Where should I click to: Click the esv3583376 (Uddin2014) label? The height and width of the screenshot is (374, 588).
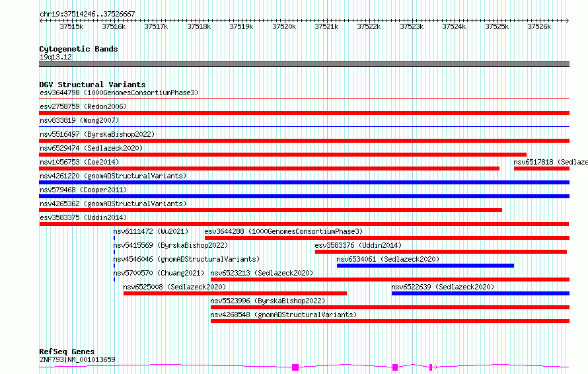[x=358, y=245]
